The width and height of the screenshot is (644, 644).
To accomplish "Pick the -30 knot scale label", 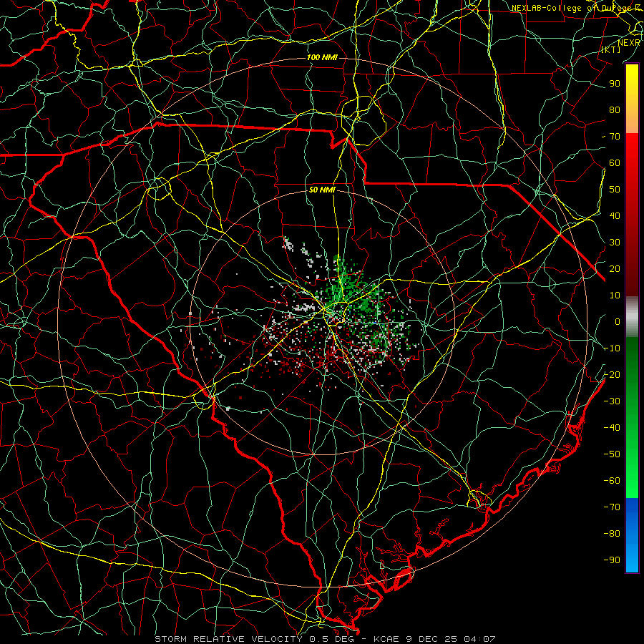I will click(612, 401).
